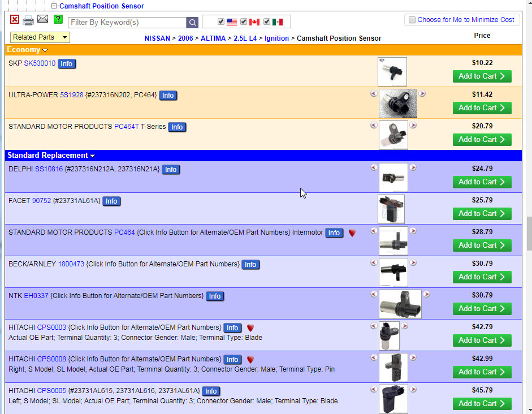
Task: Show next image for Beck/Arnley 1800473
Action: 413,262
